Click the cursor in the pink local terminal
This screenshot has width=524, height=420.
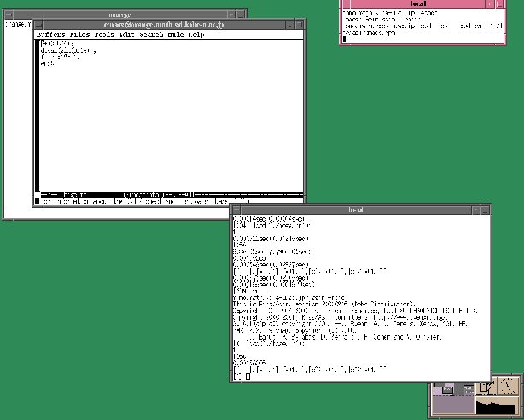coord(344,38)
